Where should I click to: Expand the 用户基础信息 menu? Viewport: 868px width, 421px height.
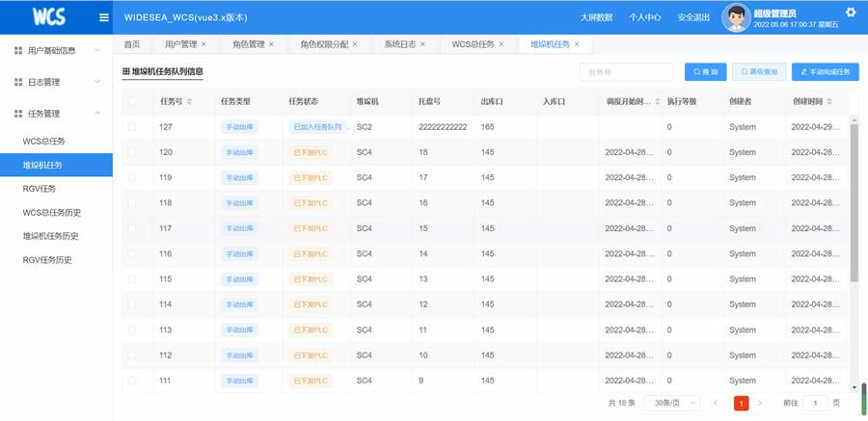(97, 50)
